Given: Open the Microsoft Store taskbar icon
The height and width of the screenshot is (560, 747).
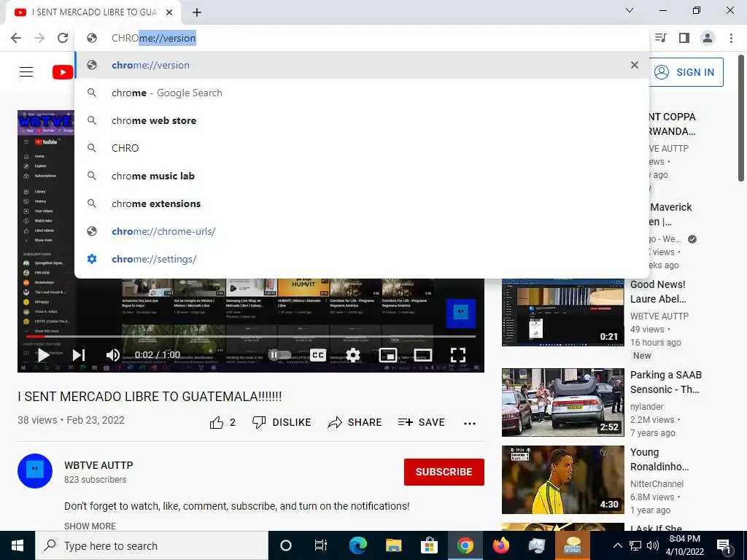Looking at the screenshot, I should (429, 545).
